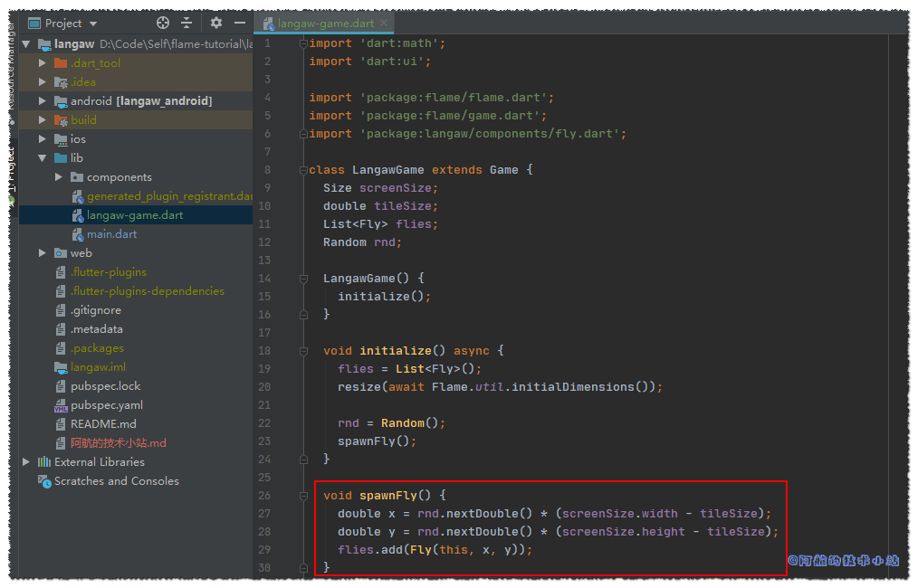Select README.md in the project tree
918x588 pixels.
[x=103, y=424]
